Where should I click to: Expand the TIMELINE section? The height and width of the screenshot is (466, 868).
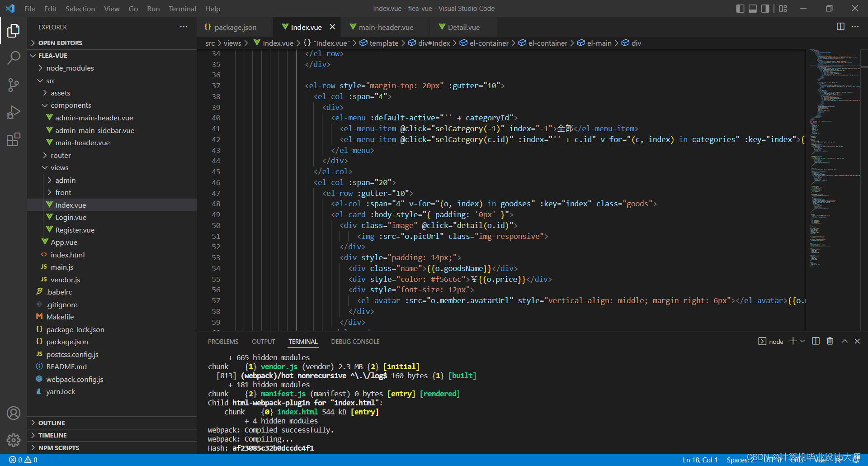52,435
